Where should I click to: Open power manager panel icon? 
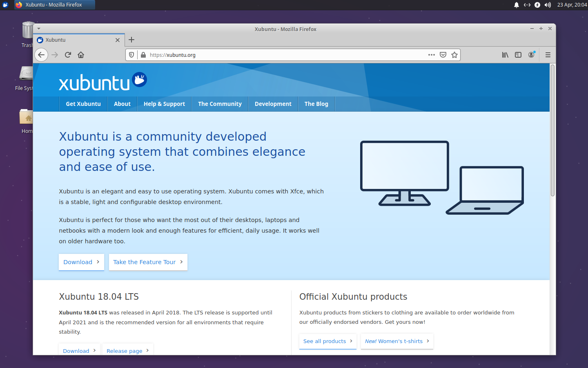(x=537, y=5)
